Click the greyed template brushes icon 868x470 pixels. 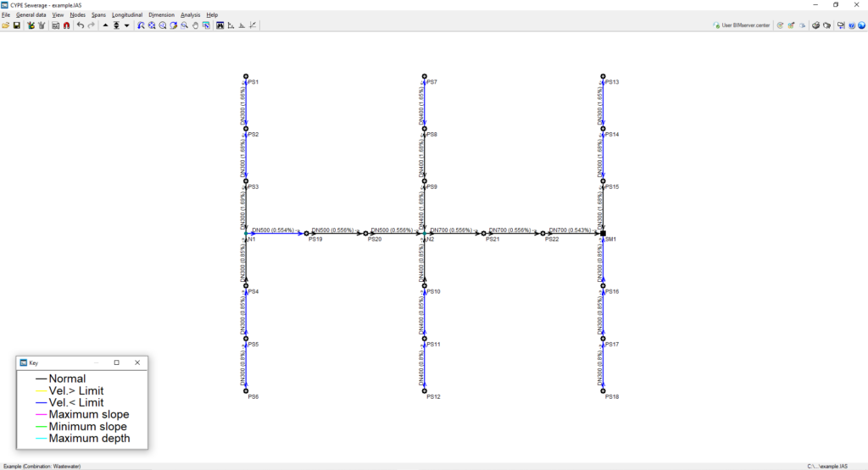coord(42,25)
